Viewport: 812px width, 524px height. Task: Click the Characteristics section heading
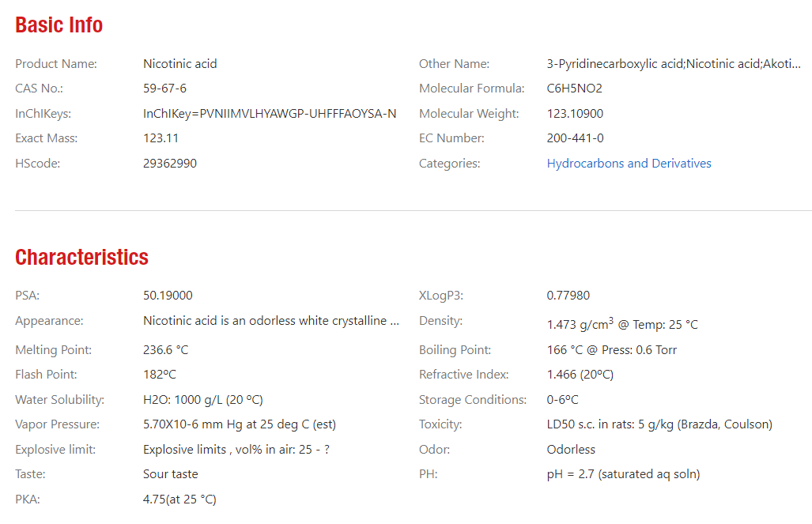pos(81,258)
